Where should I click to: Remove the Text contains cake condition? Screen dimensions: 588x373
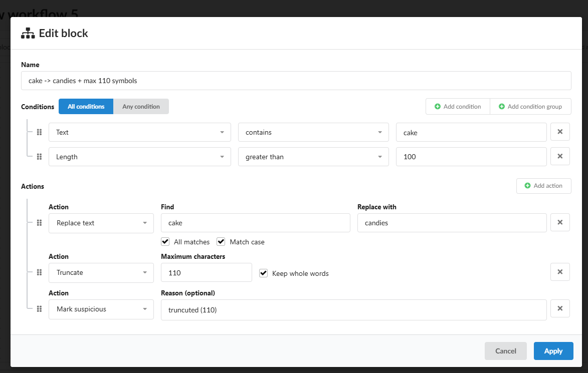click(x=560, y=132)
